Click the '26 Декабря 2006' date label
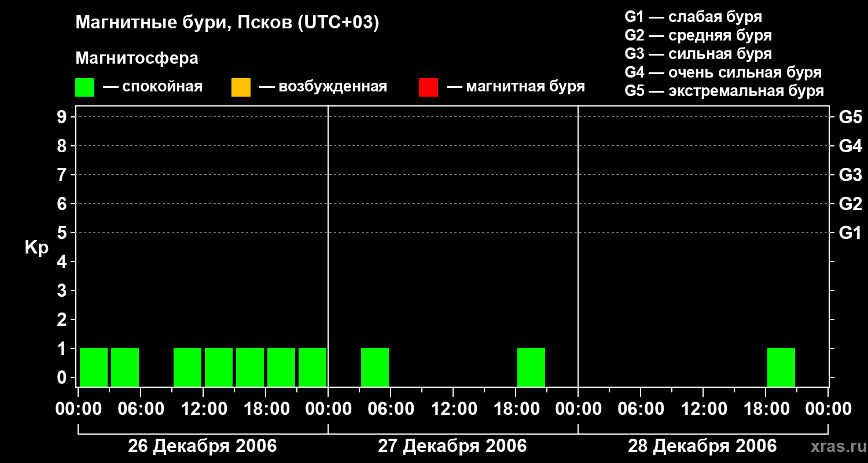Screen dimensions: 868x463 click(203, 446)
